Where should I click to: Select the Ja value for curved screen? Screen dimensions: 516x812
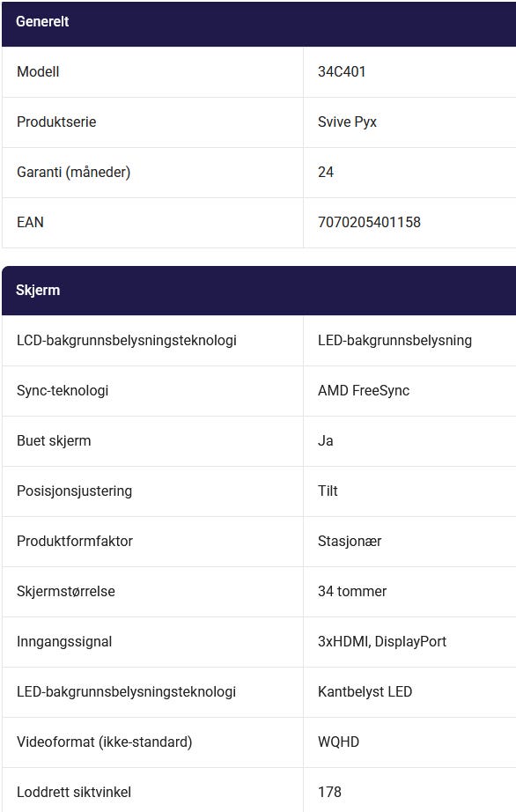(x=326, y=440)
